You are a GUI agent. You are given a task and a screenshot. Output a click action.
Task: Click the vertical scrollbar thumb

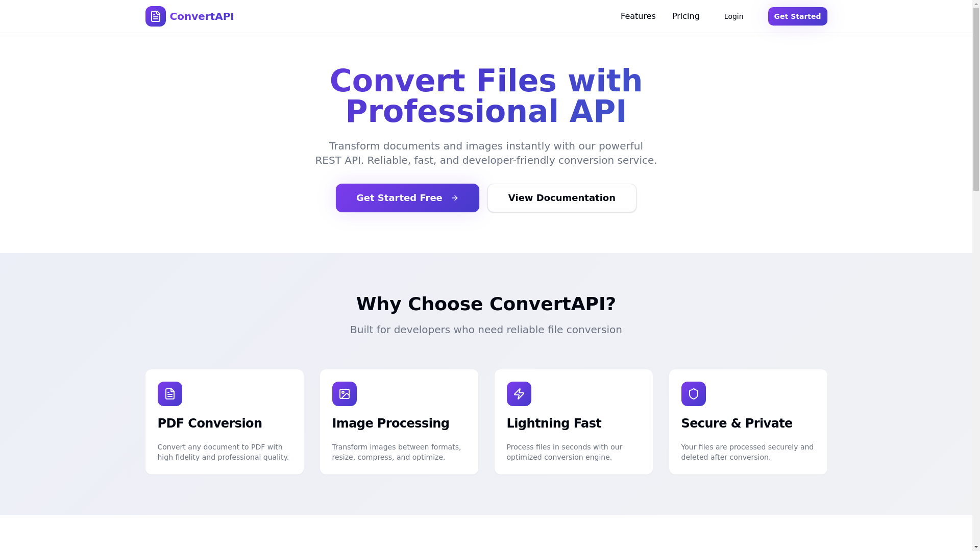(976, 98)
